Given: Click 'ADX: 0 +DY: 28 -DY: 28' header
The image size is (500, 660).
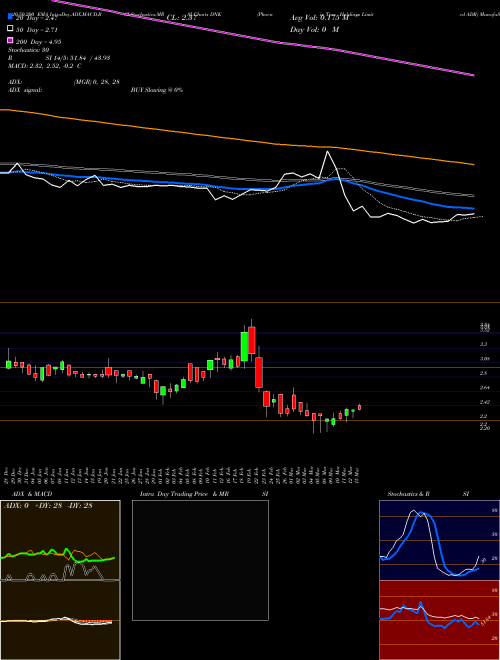Looking at the screenshot, I should [x=48, y=506].
